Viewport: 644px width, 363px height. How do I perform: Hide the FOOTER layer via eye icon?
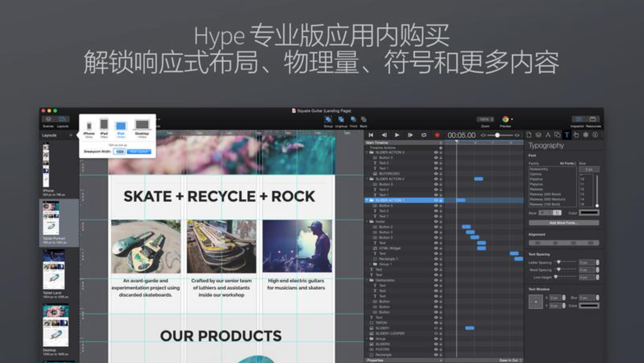coord(435,349)
